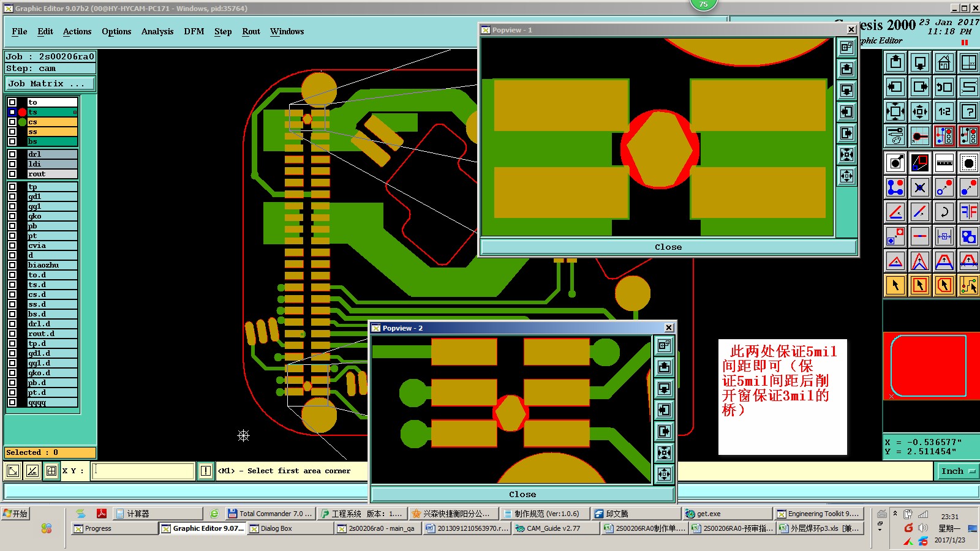The width and height of the screenshot is (980, 551).
Task: Open the Edit menu
Action: click(45, 31)
